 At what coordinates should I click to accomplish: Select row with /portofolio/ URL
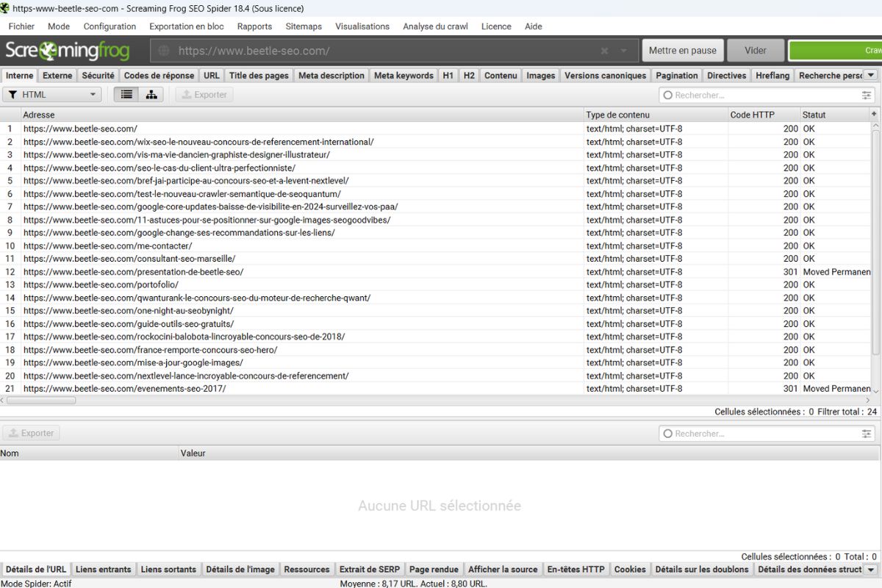pos(435,284)
